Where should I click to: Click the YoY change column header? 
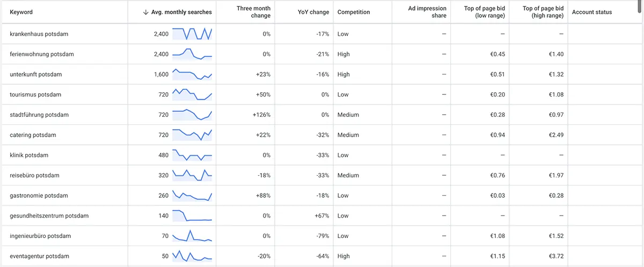tap(313, 12)
